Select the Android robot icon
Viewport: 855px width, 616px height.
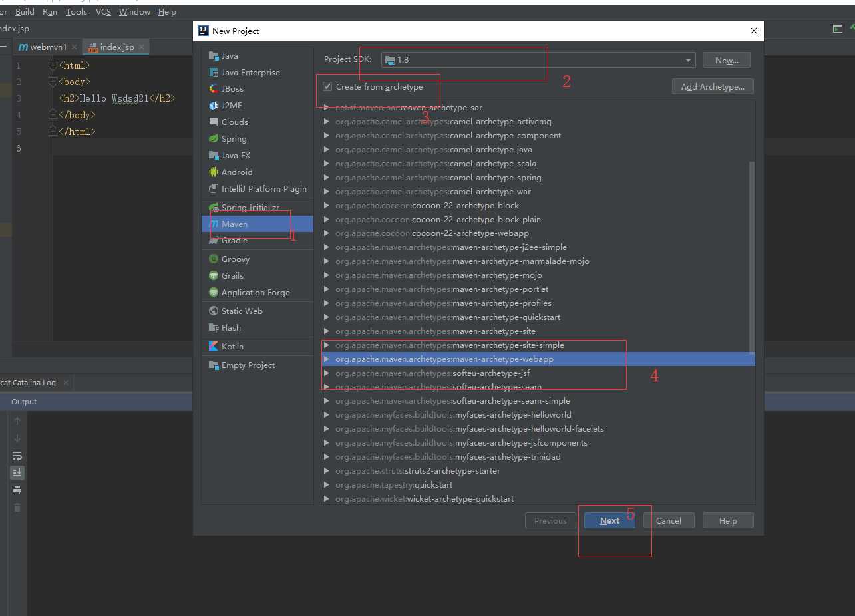[x=213, y=172]
